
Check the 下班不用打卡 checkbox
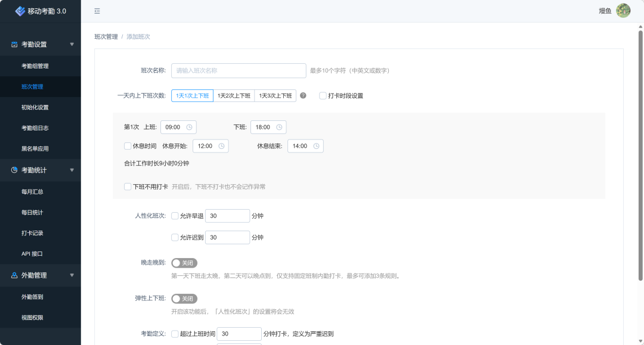pos(128,187)
